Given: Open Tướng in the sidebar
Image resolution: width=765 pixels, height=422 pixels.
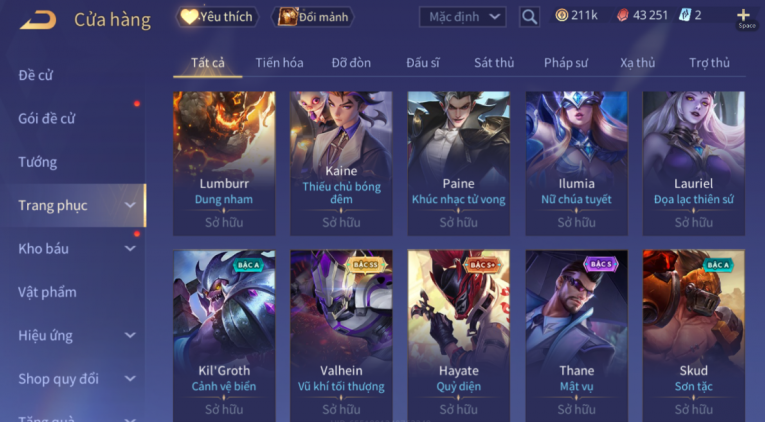Looking at the screenshot, I should pyautogui.click(x=38, y=162).
